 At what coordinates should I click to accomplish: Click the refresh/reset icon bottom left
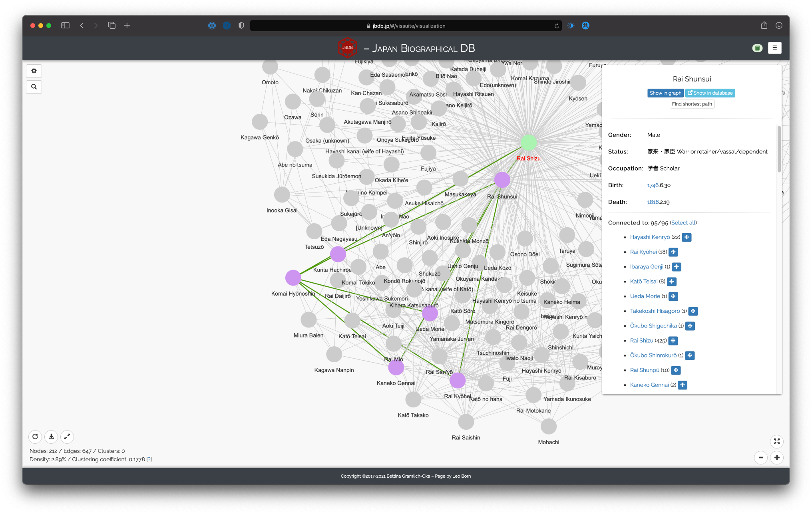[35, 437]
